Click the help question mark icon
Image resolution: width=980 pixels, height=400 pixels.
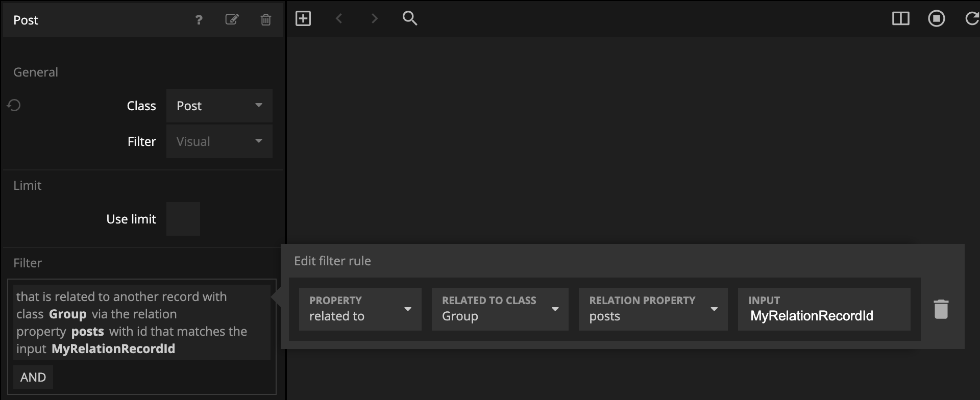point(199,20)
